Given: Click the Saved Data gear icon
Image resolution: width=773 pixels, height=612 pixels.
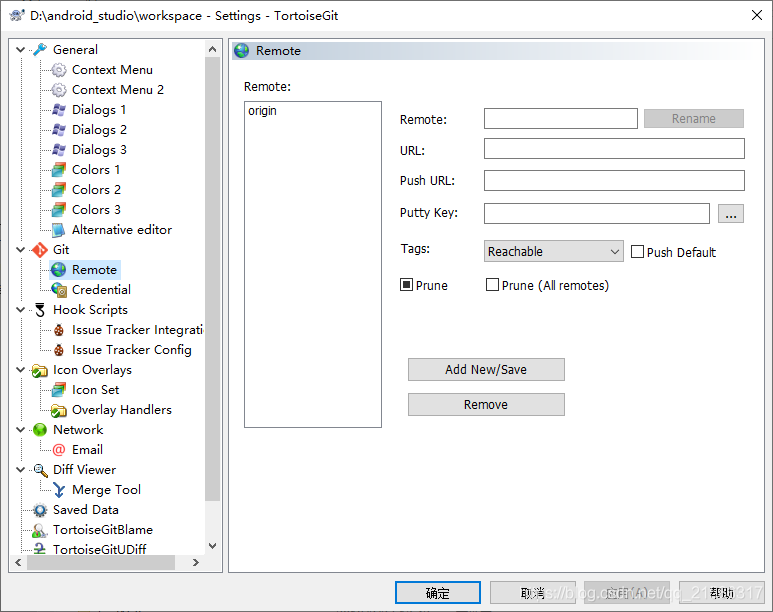Looking at the screenshot, I should [40, 510].
